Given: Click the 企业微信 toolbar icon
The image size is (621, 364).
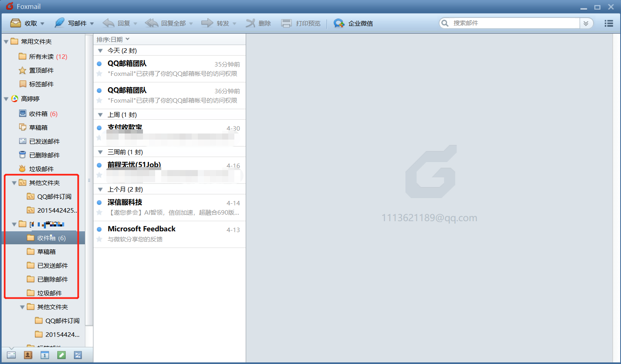Looking at the screenshot, I should click(x=339, y=24).
